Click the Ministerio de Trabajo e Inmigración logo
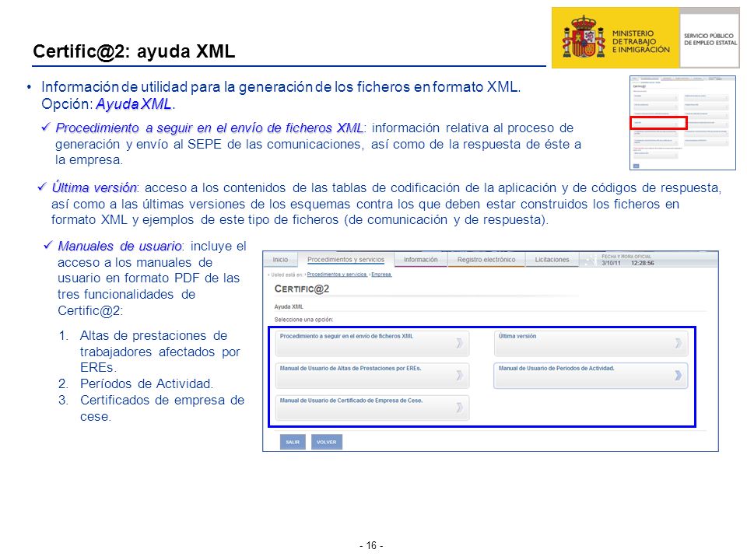 pos(615,37)
